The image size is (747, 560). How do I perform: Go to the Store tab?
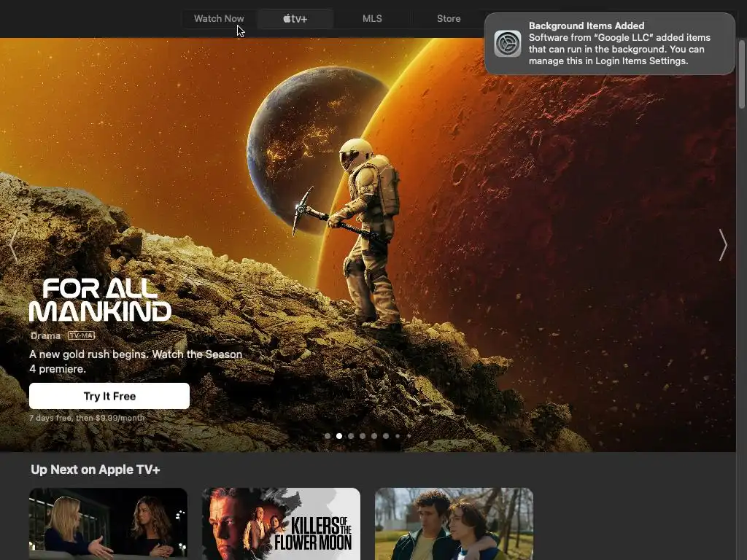click(x=449, y=18)
